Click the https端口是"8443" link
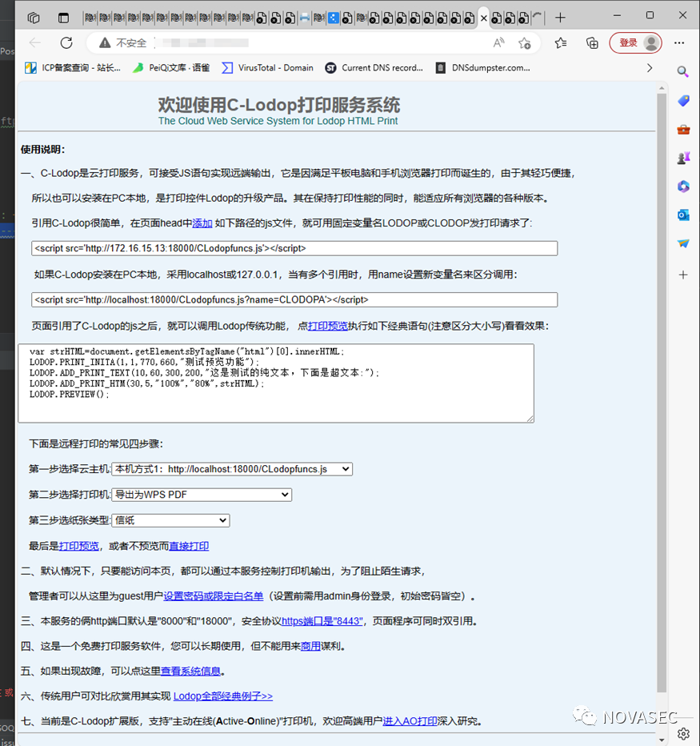 pyautogui.click(x=322, y=621)
